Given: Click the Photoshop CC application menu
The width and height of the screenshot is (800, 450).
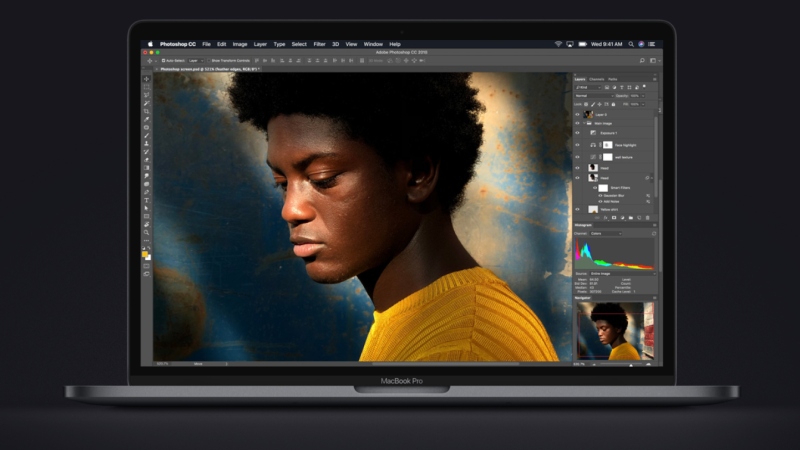Looking at the screenshot, I should (x=178, y=44).
